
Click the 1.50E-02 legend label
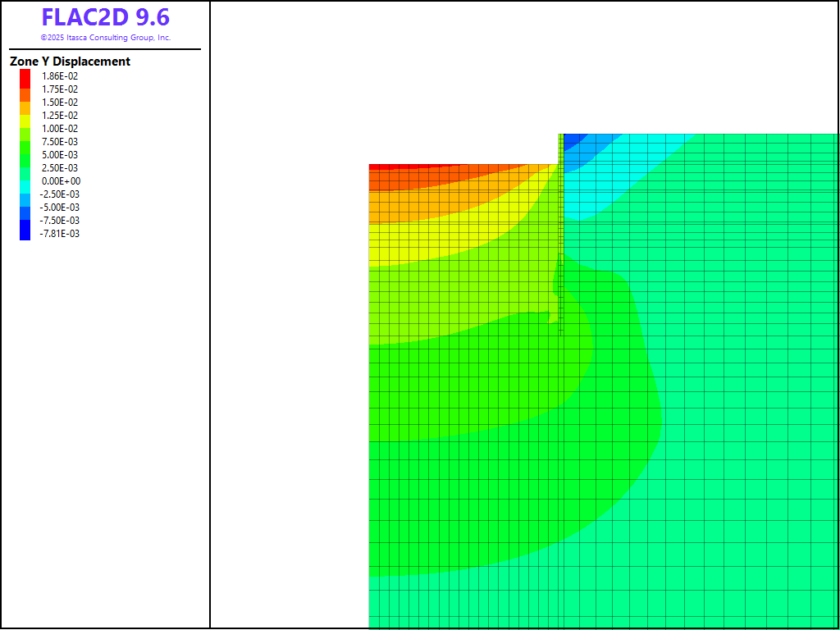[60, 103]
